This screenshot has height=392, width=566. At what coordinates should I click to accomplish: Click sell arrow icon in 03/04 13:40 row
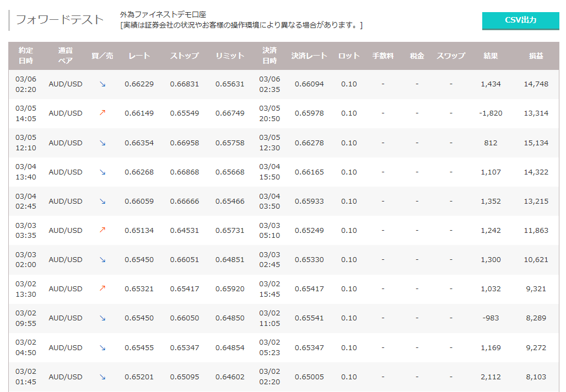coord(103,172)
